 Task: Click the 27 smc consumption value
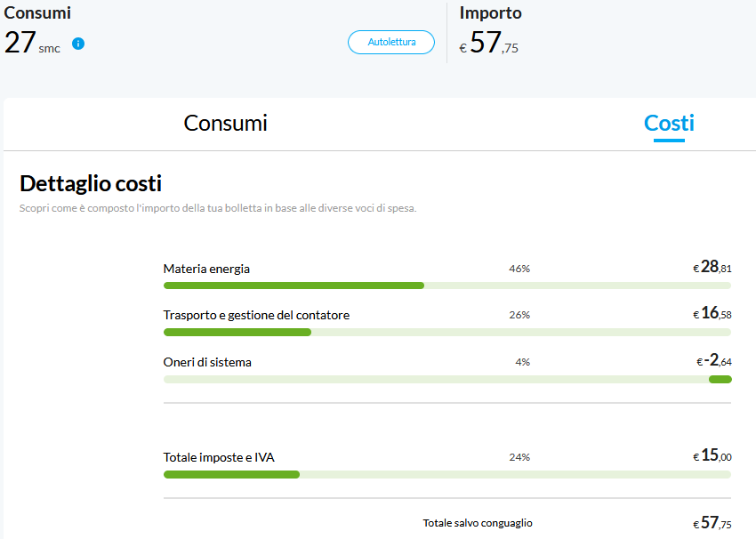32,43
